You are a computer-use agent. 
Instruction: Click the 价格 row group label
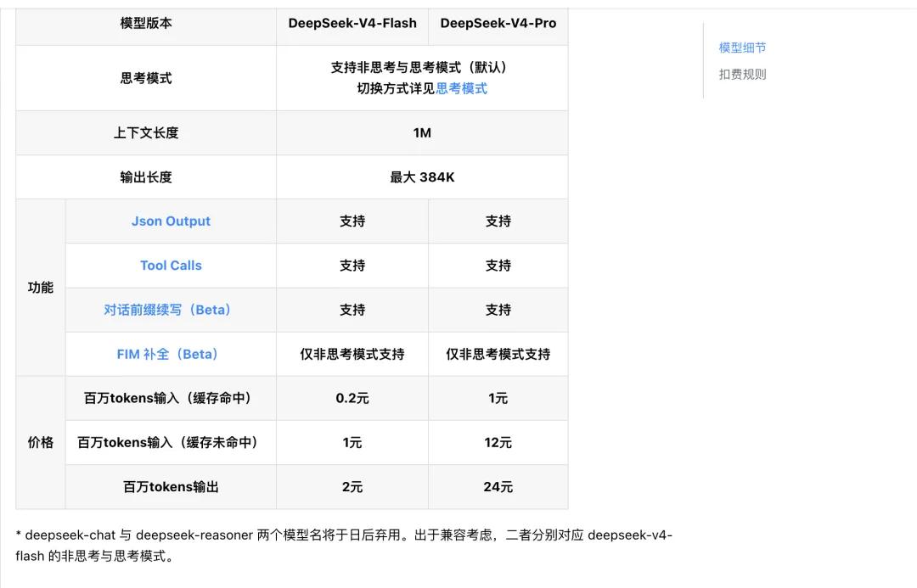pyautogui.click(x=41, y=442)
